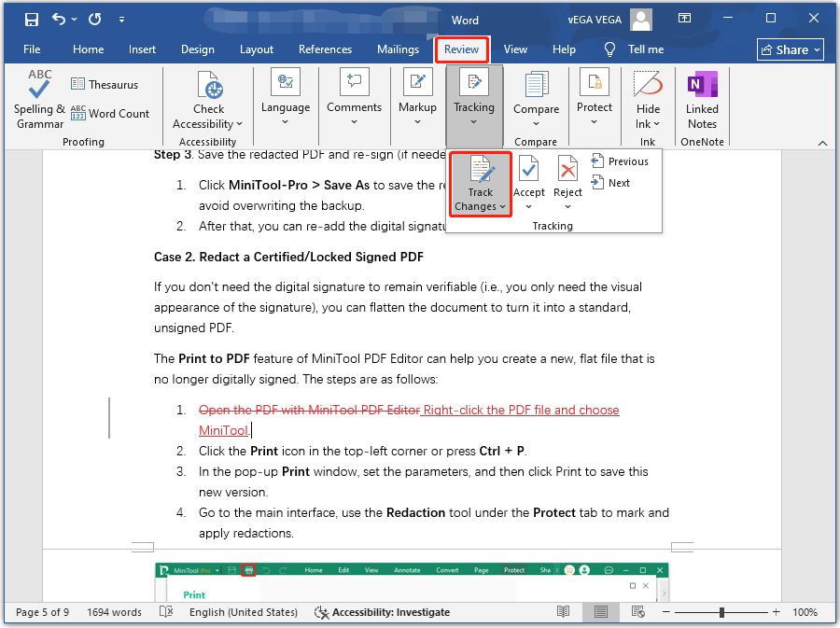Click the struck-through deleted text
Viewport: 840px width, 628px height.
[x=309, y=410]
